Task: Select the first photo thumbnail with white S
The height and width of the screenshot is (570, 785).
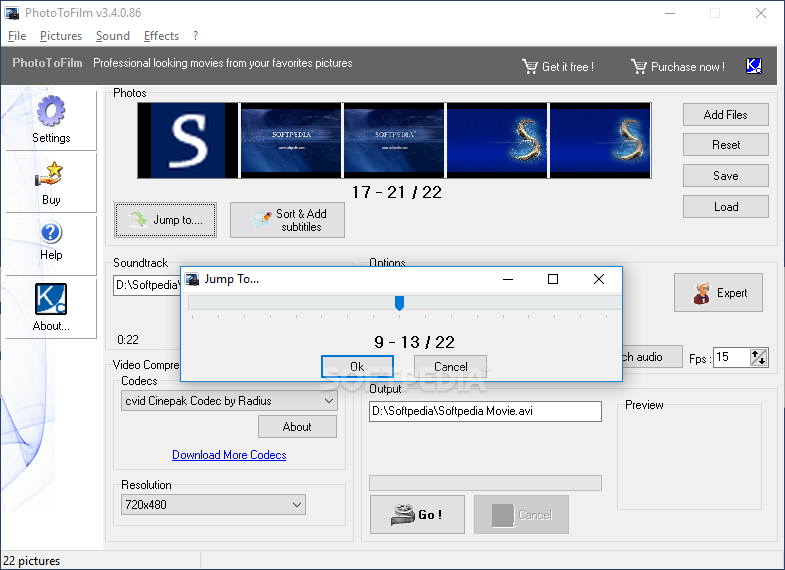Action: 188,141
